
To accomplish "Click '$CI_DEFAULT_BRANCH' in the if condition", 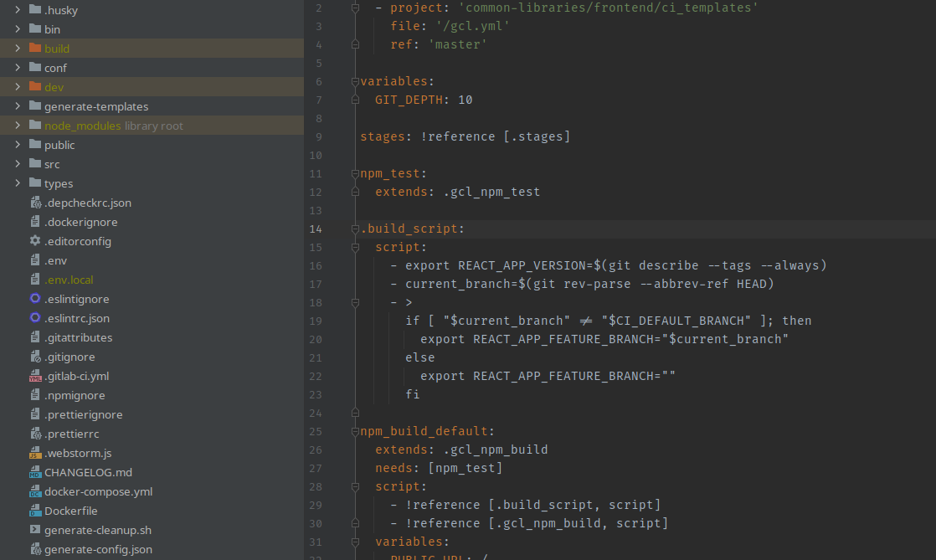I will coord(676,321).
